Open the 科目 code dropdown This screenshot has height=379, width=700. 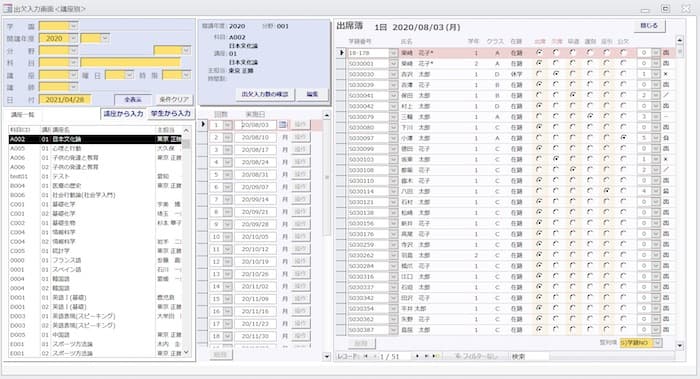[x=74, y=63]
